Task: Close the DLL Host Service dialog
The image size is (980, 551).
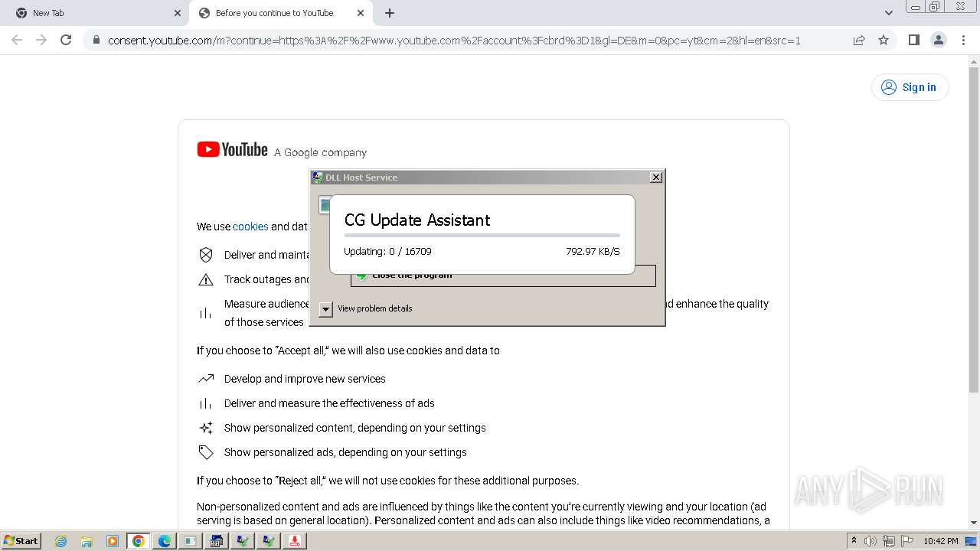Action: [x=656, y=177]
